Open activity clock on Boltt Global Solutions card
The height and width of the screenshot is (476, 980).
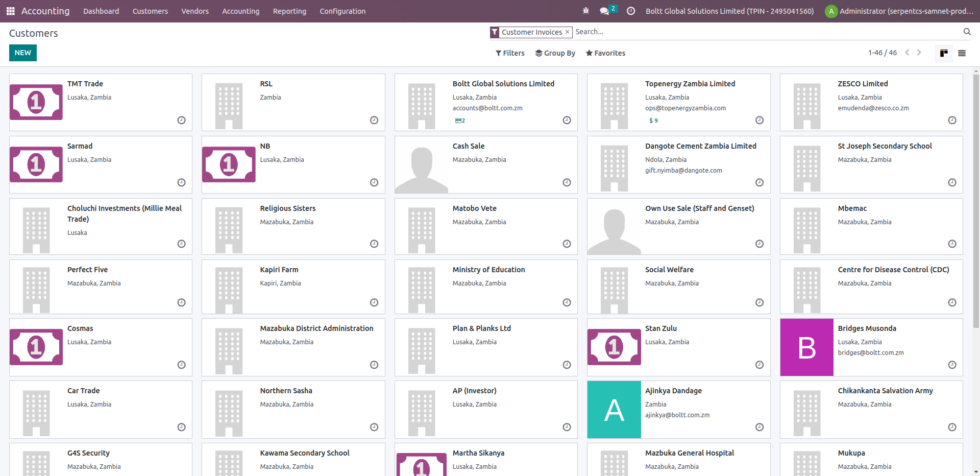point(567,120)
